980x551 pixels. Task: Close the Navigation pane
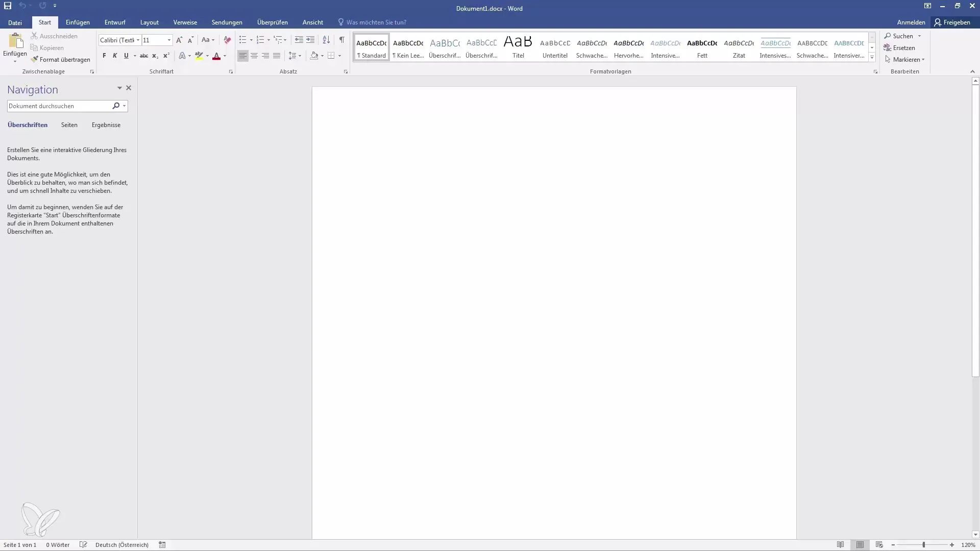tap(129, 88)
